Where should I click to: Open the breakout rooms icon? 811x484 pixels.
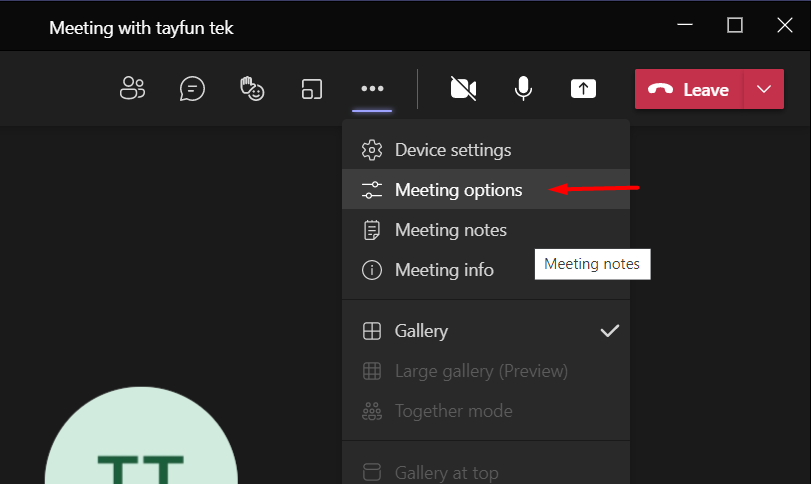pos(312,89)
